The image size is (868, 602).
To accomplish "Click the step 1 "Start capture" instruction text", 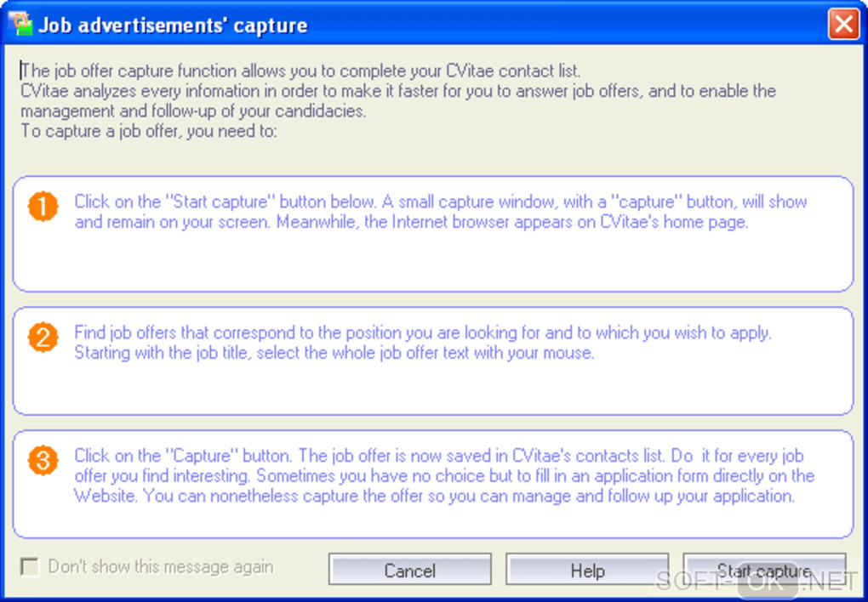I will point(440,213).
